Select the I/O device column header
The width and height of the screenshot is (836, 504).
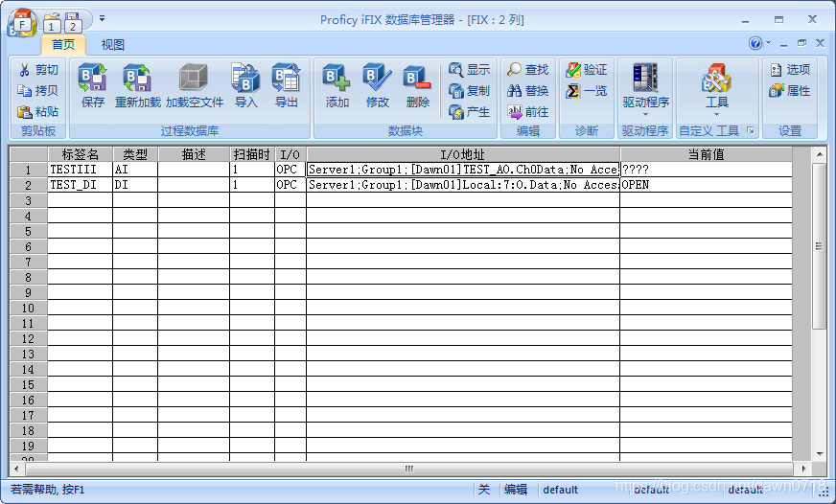(290, 154)
